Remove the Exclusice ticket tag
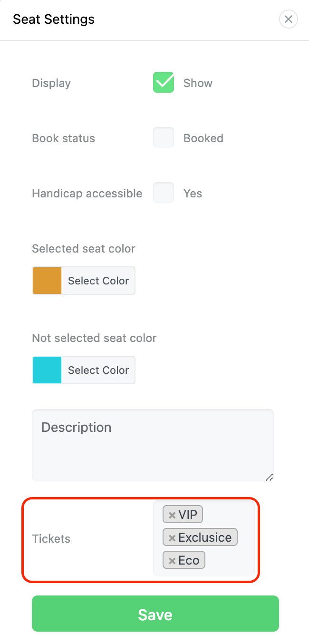This screenshot has width=309, height=644. point(172,538)
